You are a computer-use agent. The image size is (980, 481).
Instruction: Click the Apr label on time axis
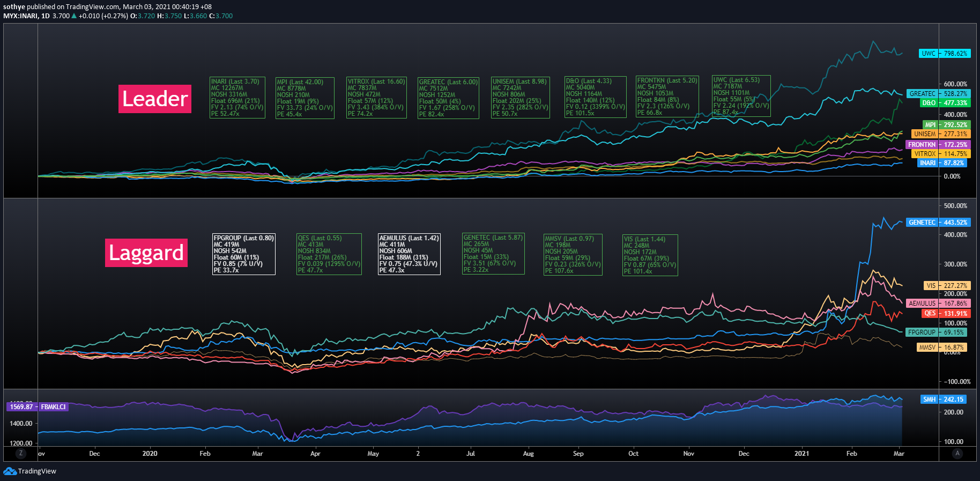pyautogui.click(x=315, y=454)
